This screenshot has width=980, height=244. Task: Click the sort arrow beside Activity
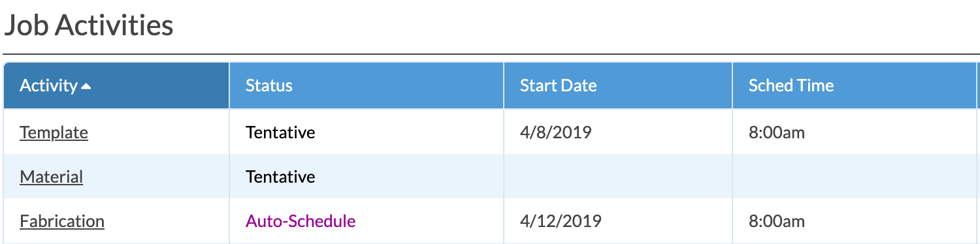86,86
